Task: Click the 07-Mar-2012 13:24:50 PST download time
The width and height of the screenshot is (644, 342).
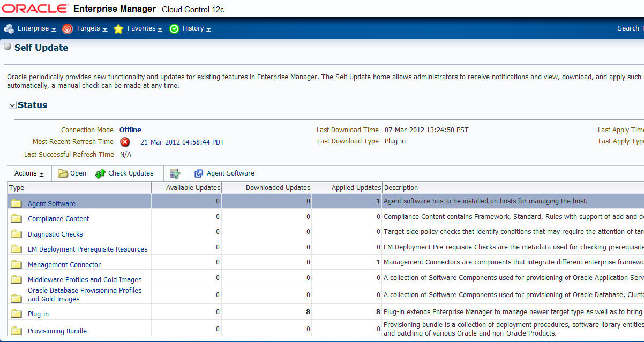Action: 426,130
